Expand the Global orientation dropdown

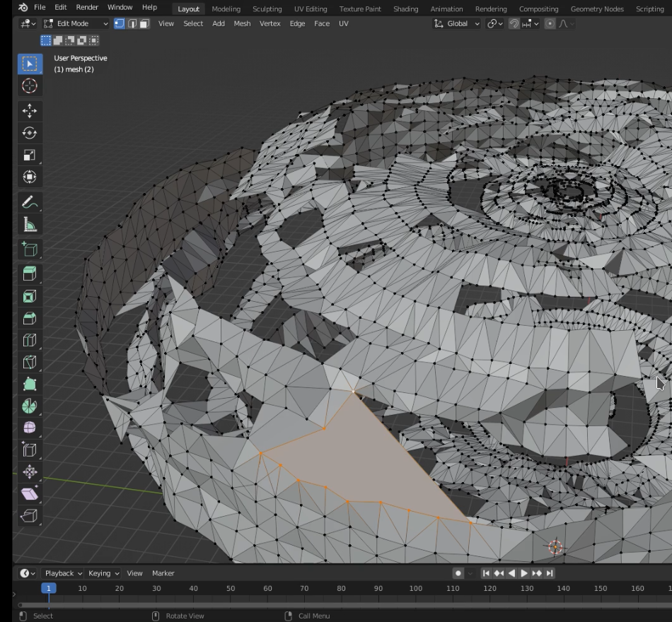(457, 23)
